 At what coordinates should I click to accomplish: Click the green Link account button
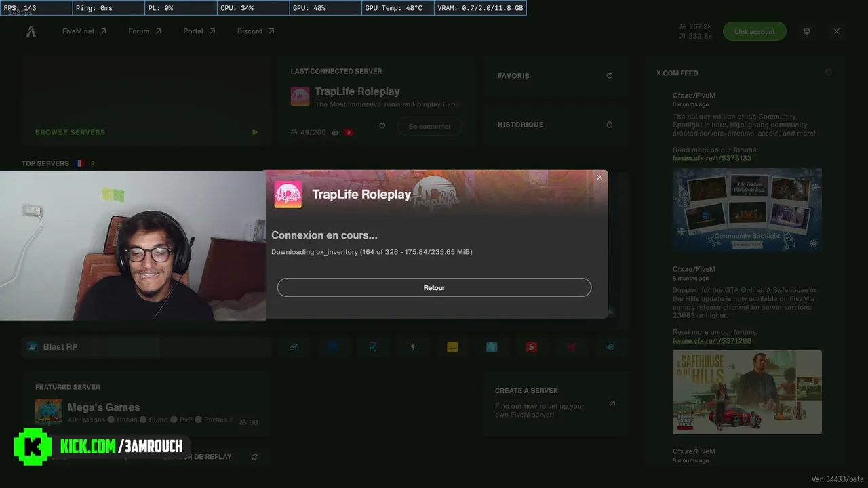(x=755, y=31)
